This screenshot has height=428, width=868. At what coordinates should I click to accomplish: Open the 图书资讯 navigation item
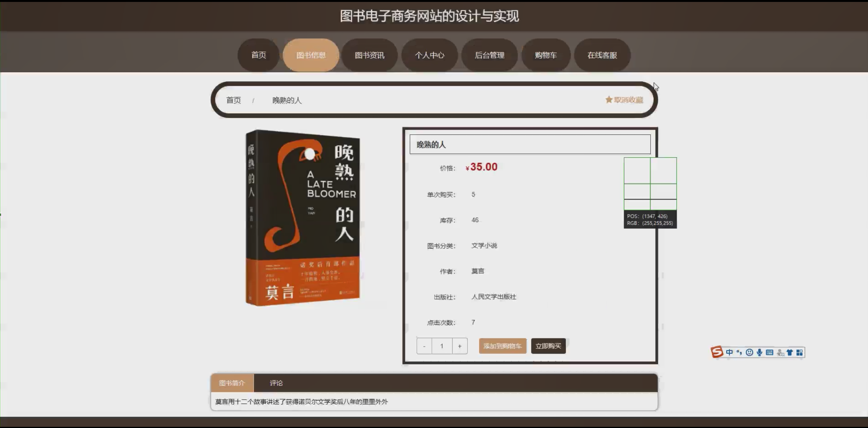pyautogui.click(x=370, y=55)
